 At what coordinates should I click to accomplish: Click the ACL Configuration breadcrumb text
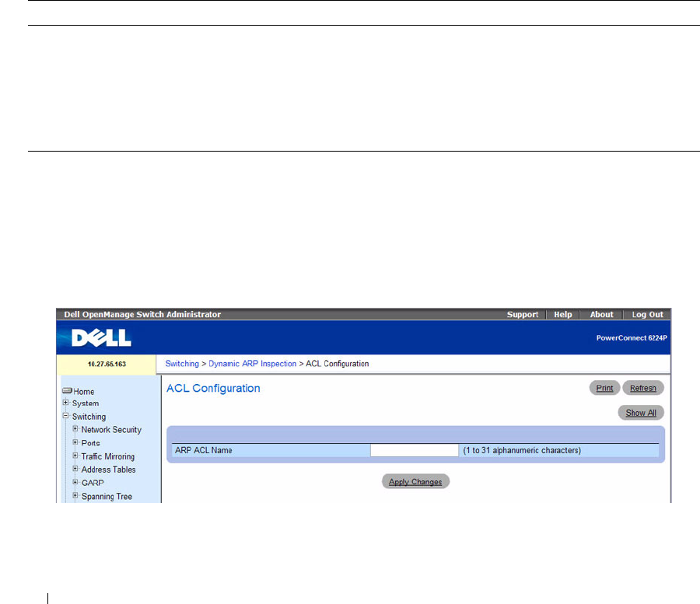[x=337, y=364]
